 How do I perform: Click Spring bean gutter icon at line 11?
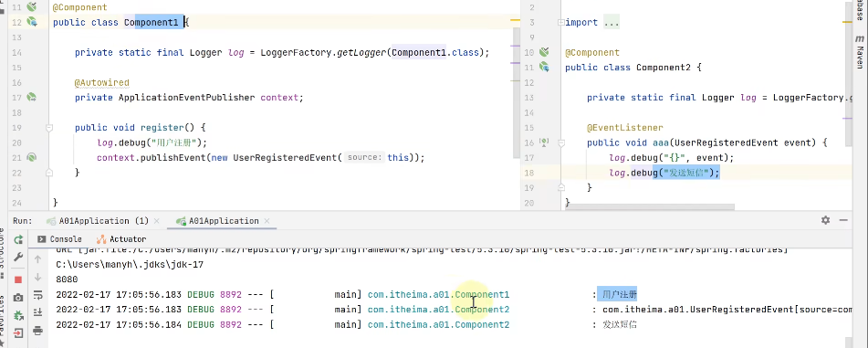[32, 7]
